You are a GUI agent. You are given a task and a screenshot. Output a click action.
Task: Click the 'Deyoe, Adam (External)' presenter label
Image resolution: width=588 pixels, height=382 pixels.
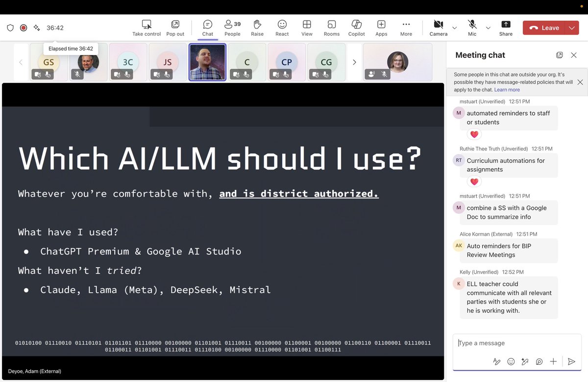pyautogui.click(x=35, y=371)
